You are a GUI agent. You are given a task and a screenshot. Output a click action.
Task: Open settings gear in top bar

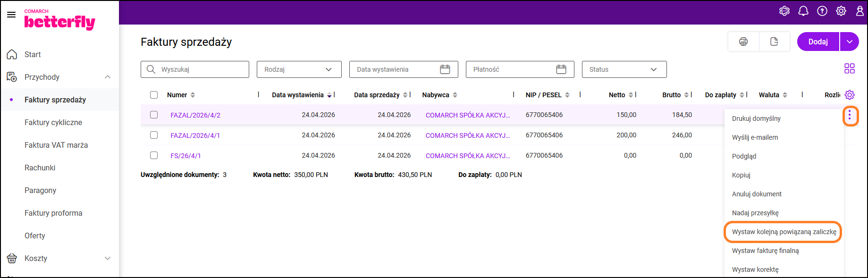pyautogui.click(x=841, y=11)
